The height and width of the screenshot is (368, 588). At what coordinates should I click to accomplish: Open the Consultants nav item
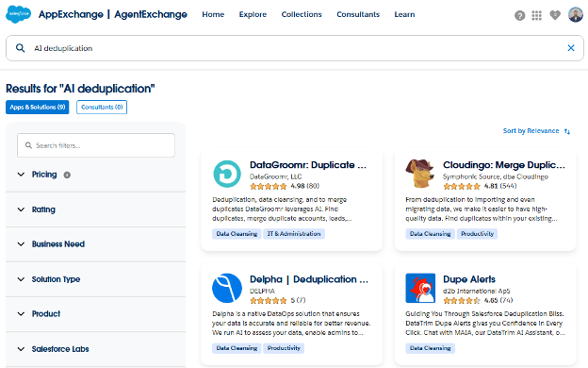[358, 14]
